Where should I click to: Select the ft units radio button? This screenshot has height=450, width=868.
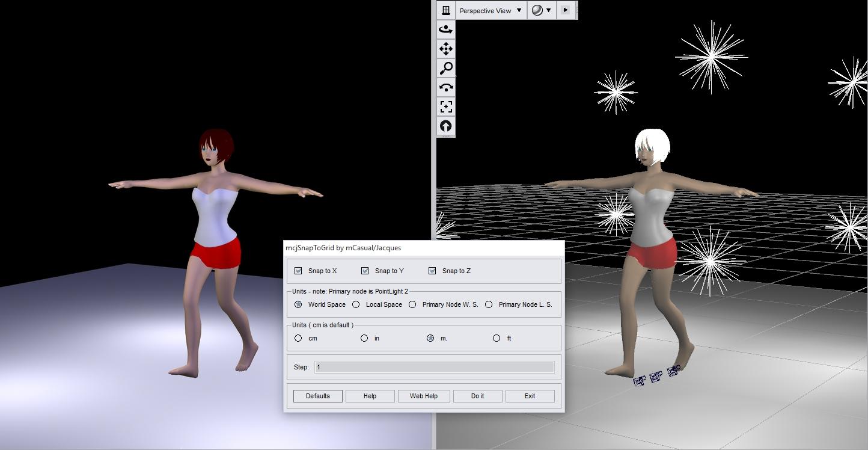pos(497,338)
